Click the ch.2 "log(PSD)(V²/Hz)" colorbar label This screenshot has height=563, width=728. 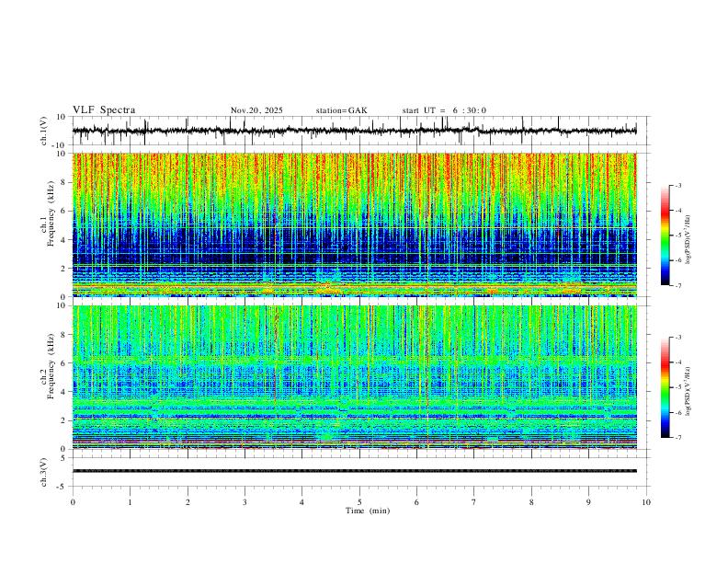pyautogui.click(x=688, y=391)
